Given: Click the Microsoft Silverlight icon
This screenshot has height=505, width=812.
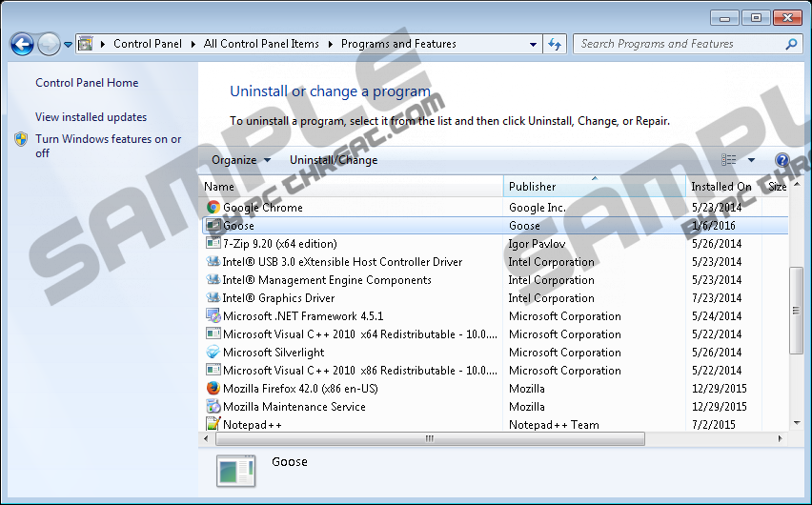Looking at the screenshot, I should click(x=213, y=353).
